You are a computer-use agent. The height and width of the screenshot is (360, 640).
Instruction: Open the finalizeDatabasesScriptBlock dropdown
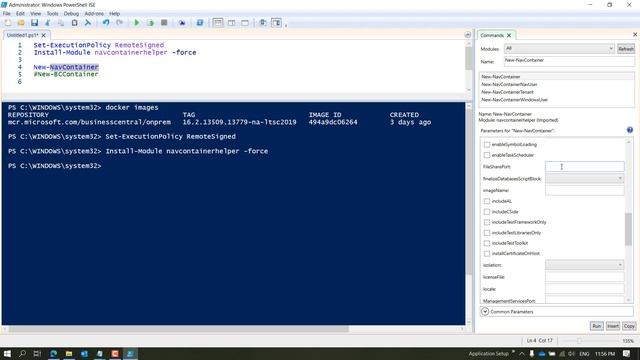point(584,178)
